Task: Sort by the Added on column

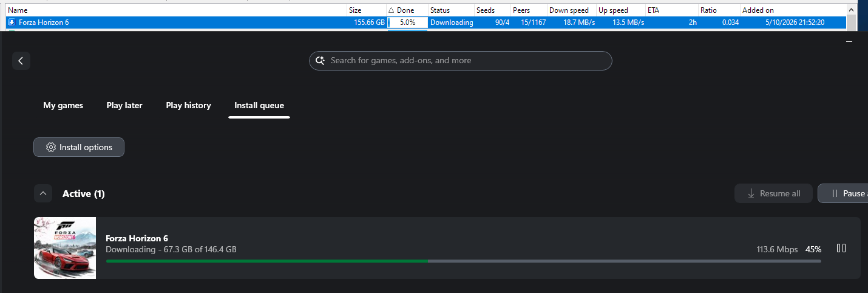Action: [x=792, y=10]
